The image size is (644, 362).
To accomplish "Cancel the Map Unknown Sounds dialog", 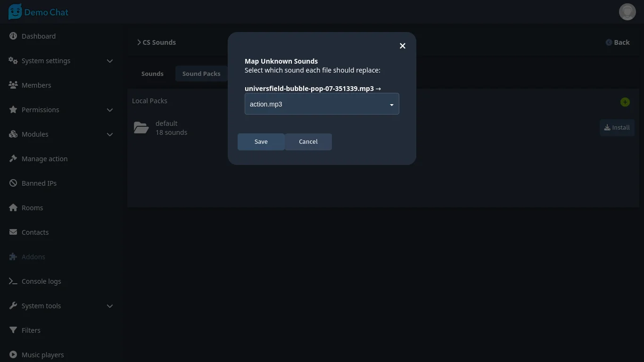I will point(308,142).
